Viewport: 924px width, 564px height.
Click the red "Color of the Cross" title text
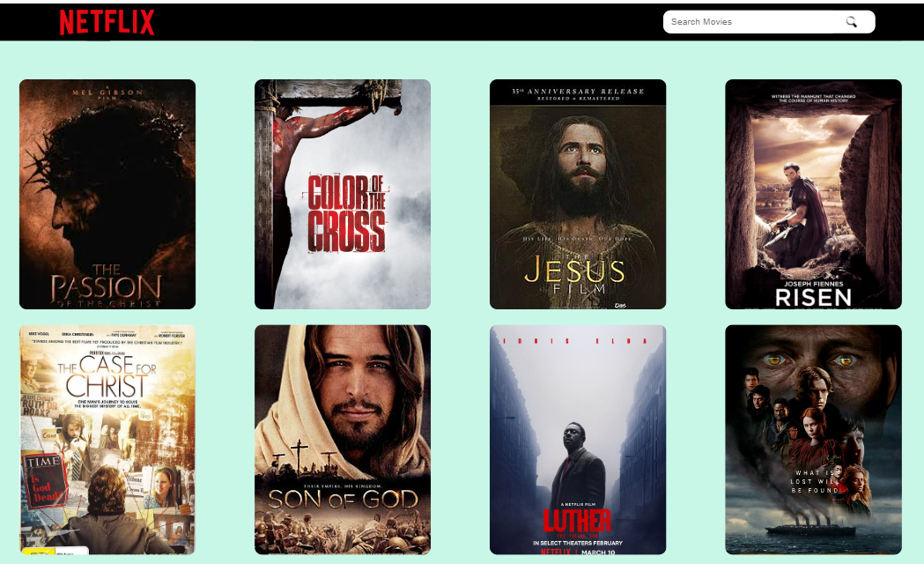tap(346, 213)
